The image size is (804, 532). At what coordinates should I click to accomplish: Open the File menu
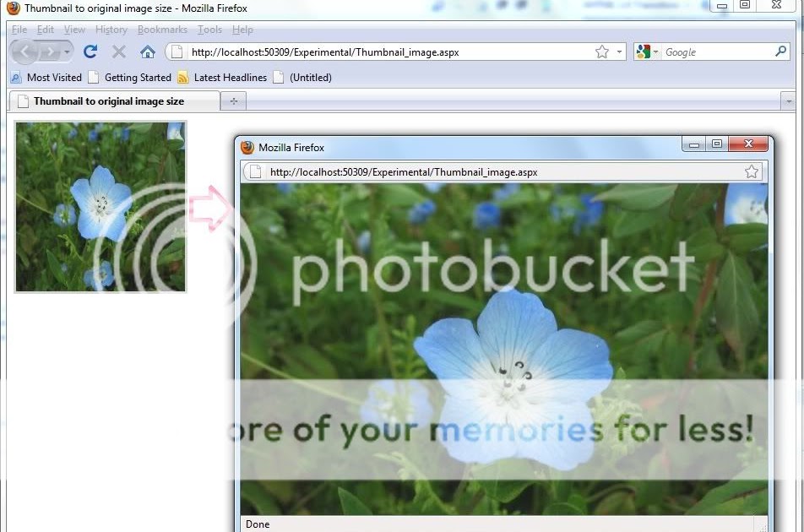coord(19,30)
